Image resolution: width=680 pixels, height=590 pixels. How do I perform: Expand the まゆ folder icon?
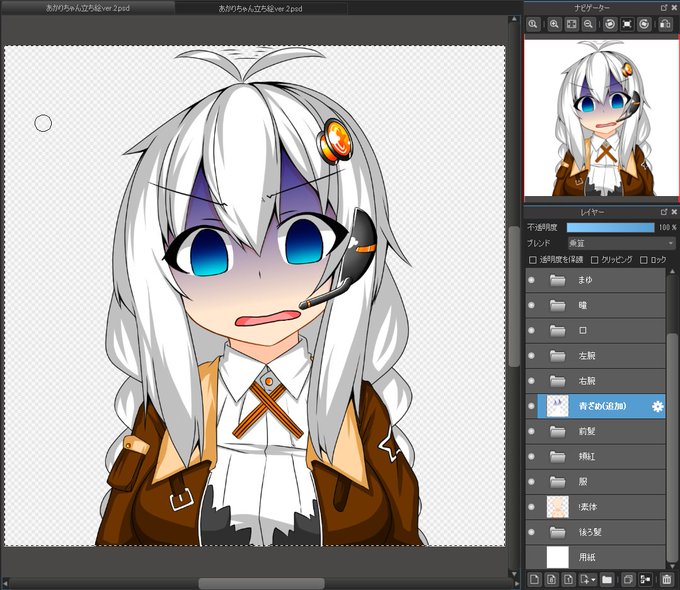coord(558,280)
